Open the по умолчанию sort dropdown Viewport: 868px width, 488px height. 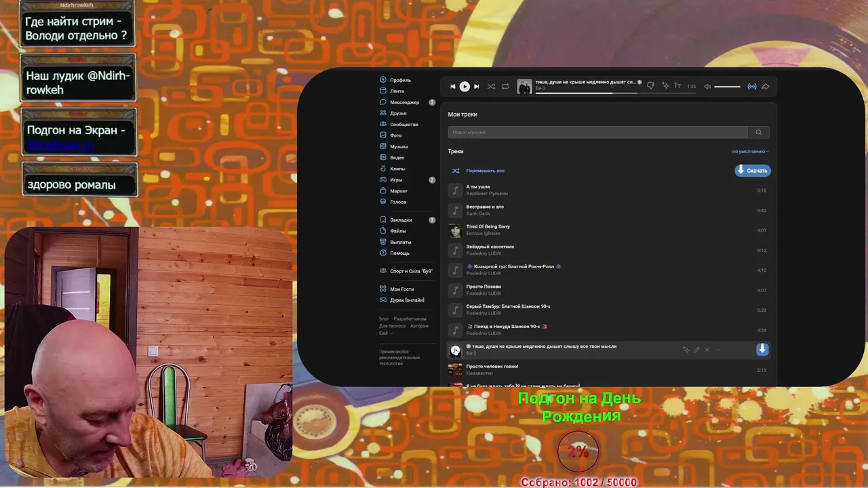(750, 151)
